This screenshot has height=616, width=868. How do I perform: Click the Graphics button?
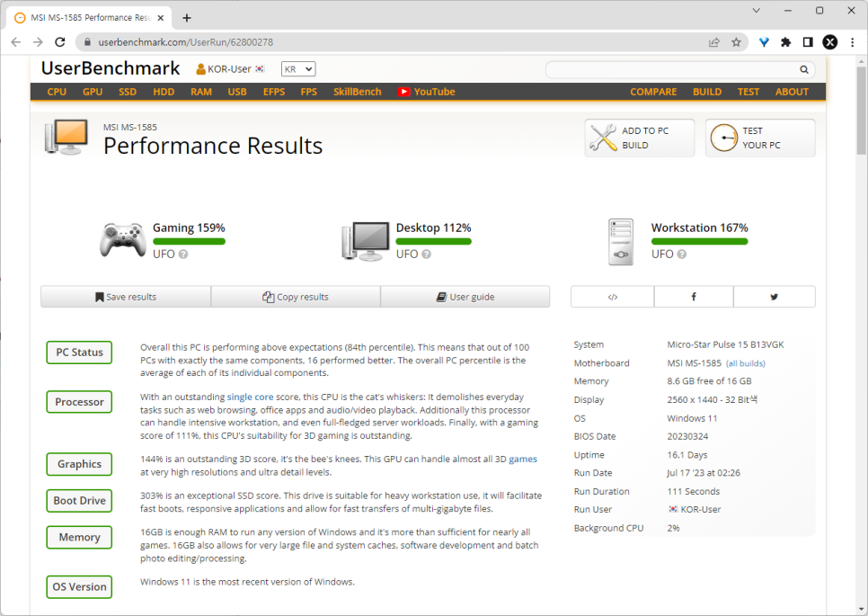point(79,464)
